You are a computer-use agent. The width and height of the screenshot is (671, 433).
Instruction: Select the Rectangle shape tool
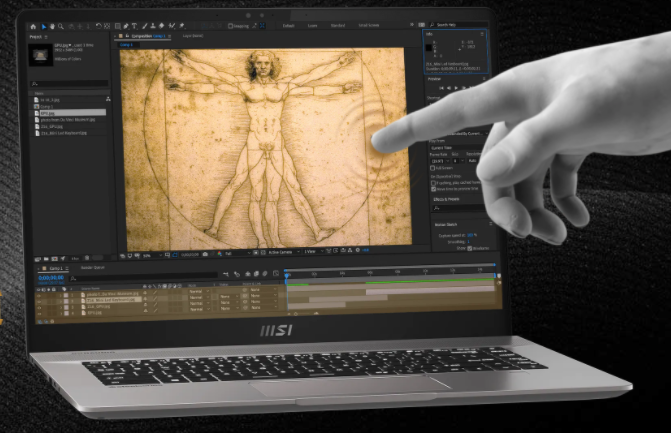[x=118, y=26]
